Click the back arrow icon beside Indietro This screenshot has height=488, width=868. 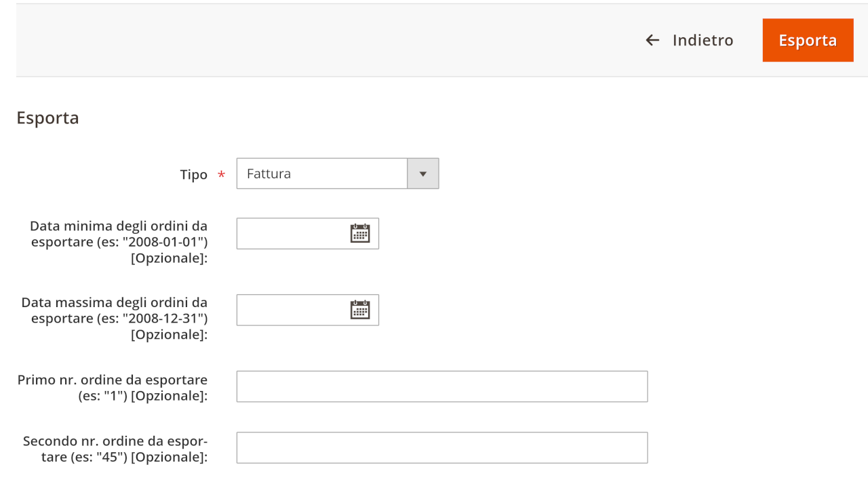pyautogui.click(x=652, y=41)
